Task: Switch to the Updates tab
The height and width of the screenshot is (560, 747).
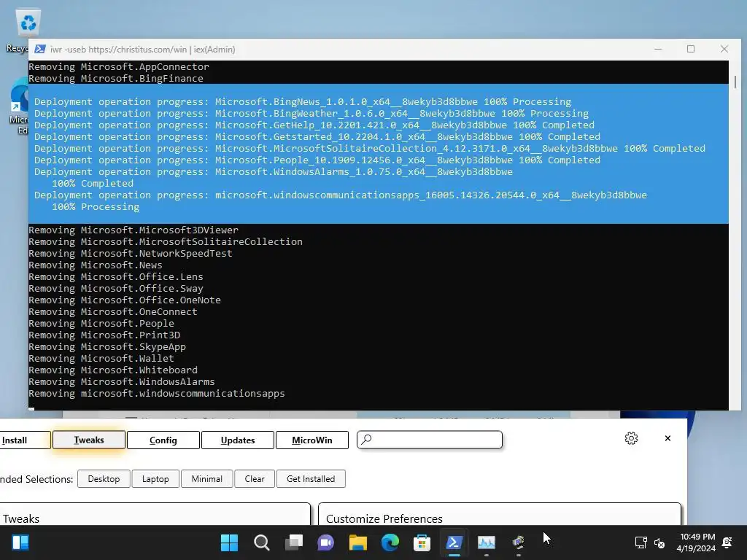Action: coord(238,440)
